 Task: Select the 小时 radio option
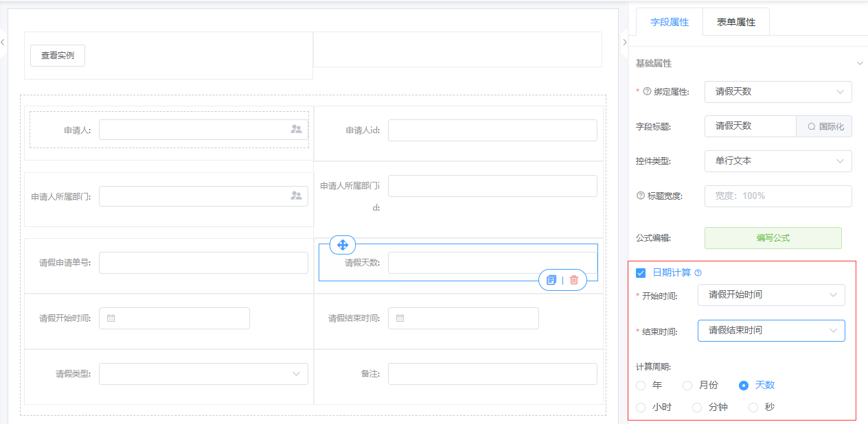tap(641, 408)
